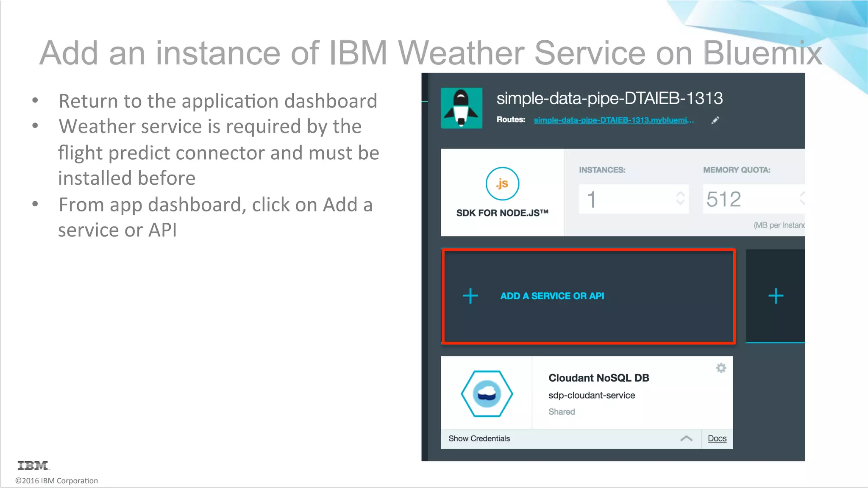
Task: Click the Instances value field
Action: (634, 199)
